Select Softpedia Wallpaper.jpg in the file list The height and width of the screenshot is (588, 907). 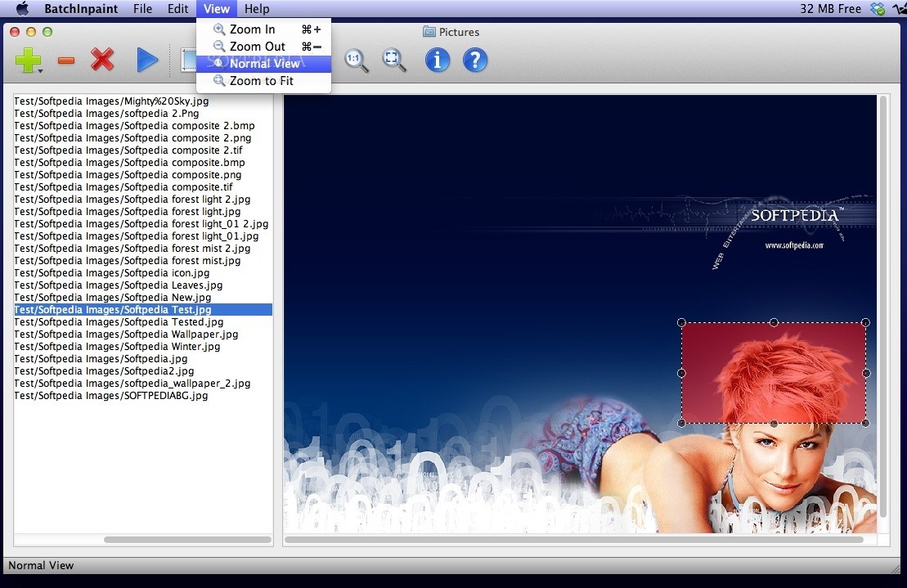tap(126, 334)
